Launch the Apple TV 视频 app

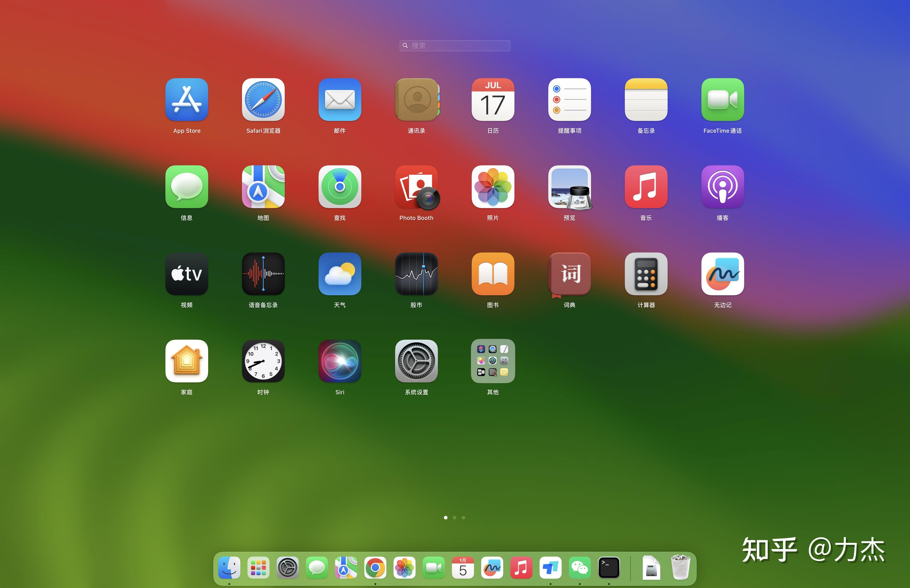point(187,274)
